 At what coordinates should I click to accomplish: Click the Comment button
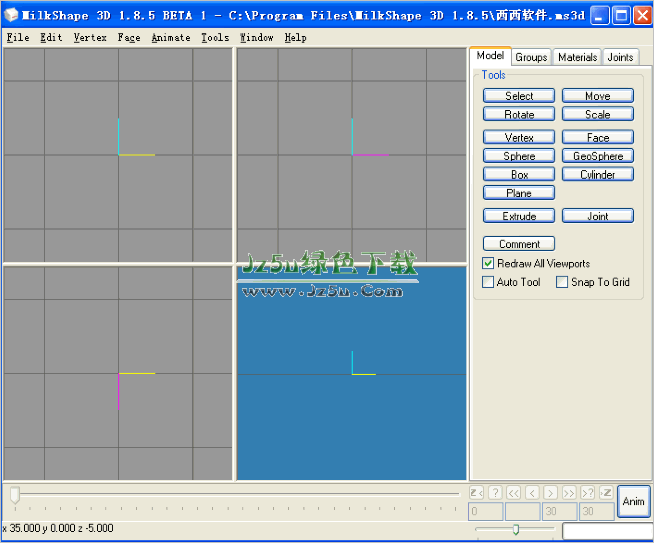pos(519,244)
